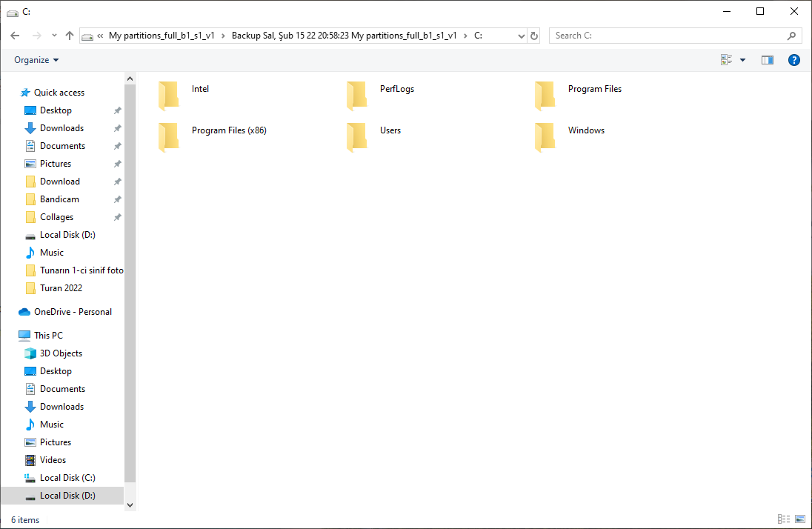The image size is (812, 529).
Task: Open Download folder in sidebar
Action: click(59, 182)
